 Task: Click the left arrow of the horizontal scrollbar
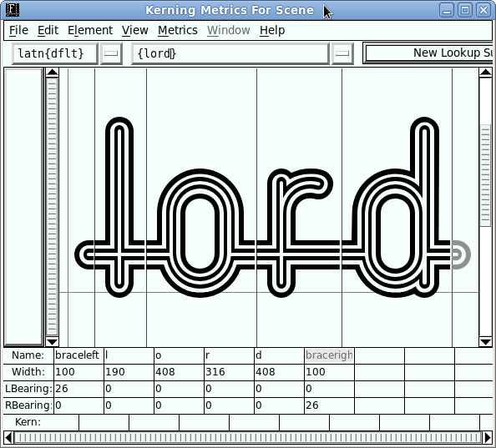8,438
